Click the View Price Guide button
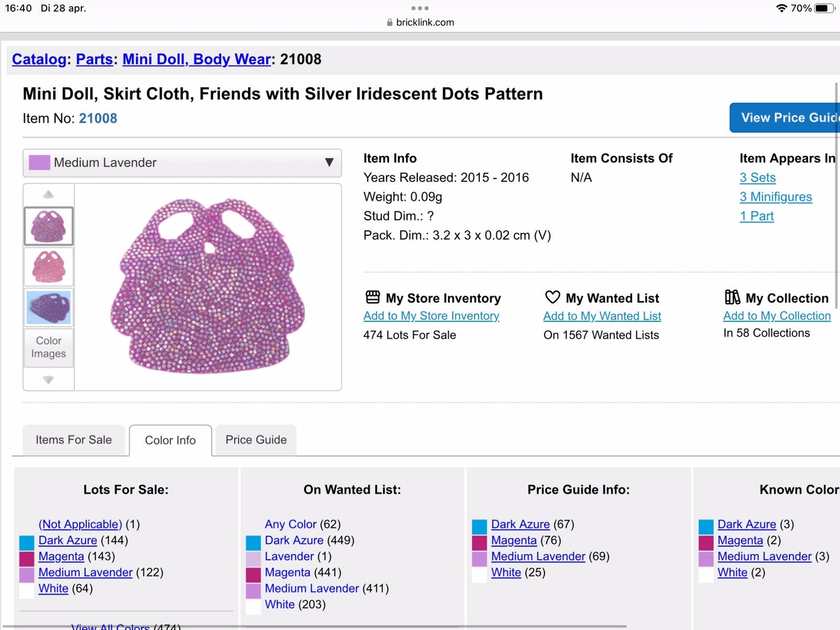840x630 pixels. tap(785, 118)
